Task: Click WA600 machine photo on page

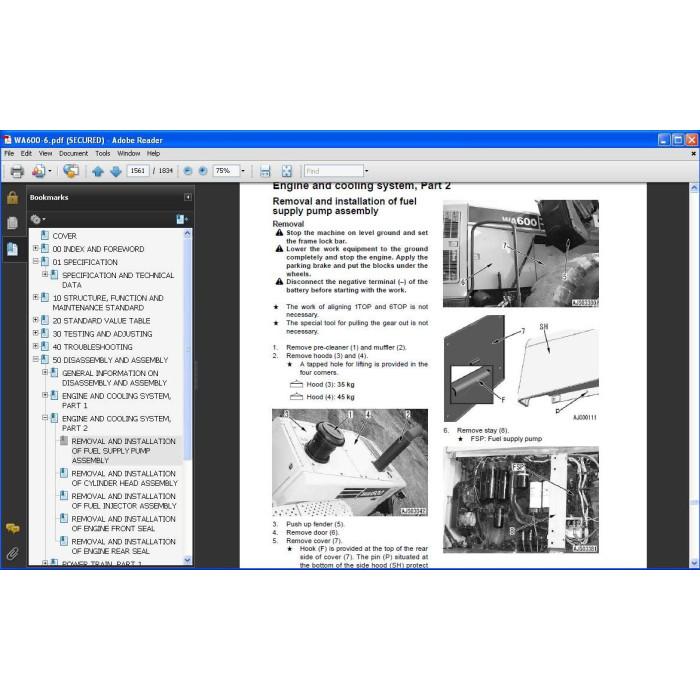Action: click(521, 254)
